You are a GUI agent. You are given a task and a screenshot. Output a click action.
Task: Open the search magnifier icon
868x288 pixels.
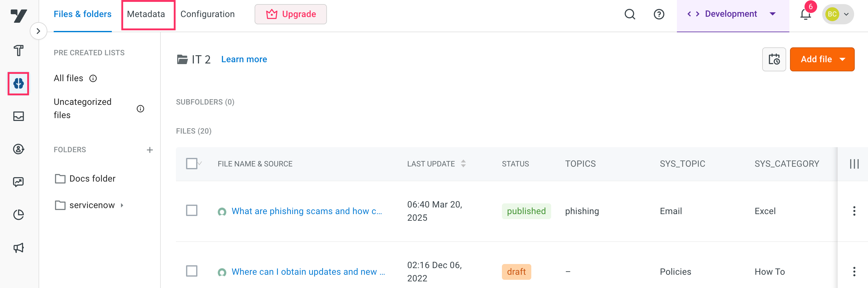point(630,14)
